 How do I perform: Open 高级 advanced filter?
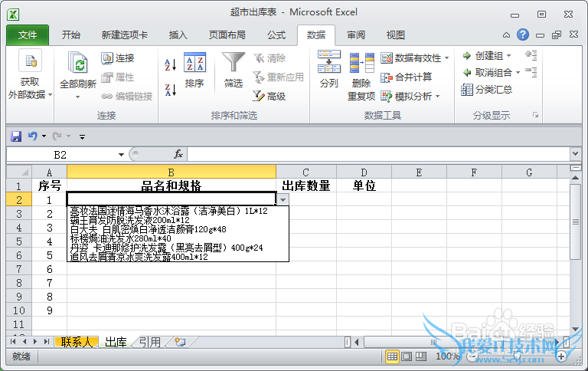coord(269,97)
